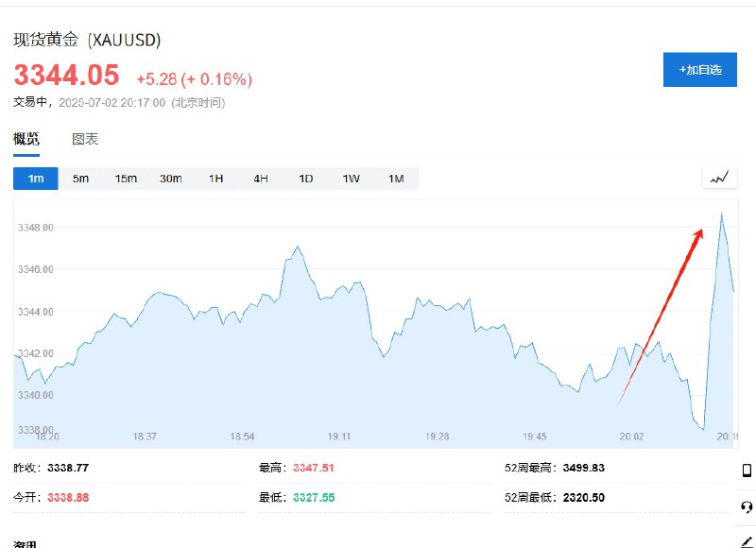The height and width of the screenshot is (548, 756).
Task: Select the 1W weekly timeframe
Action: [351, 179]
